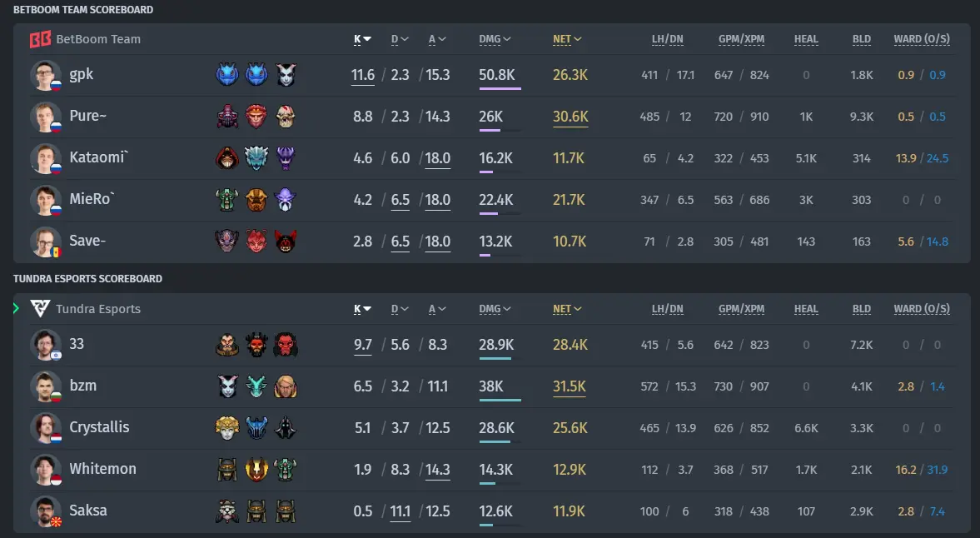Sort Tundra table by D column
This screenshot has width=980, height=538.
coord(400,309)
